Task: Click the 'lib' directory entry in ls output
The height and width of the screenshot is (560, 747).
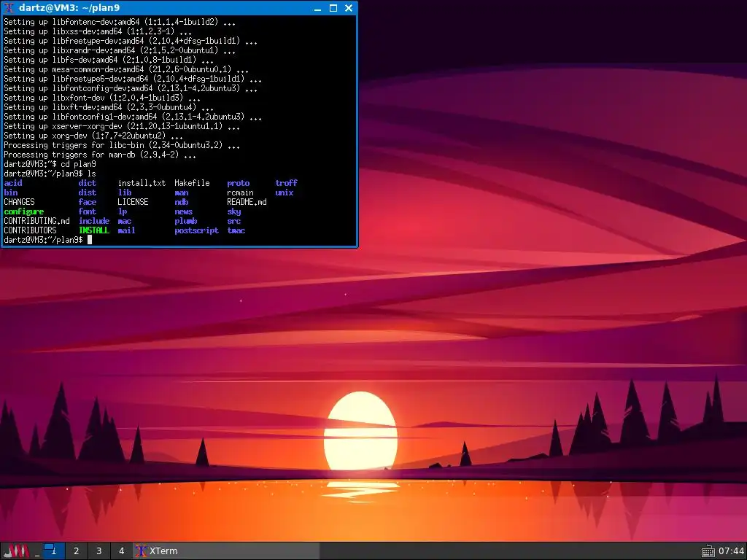Action: [124, 192]
